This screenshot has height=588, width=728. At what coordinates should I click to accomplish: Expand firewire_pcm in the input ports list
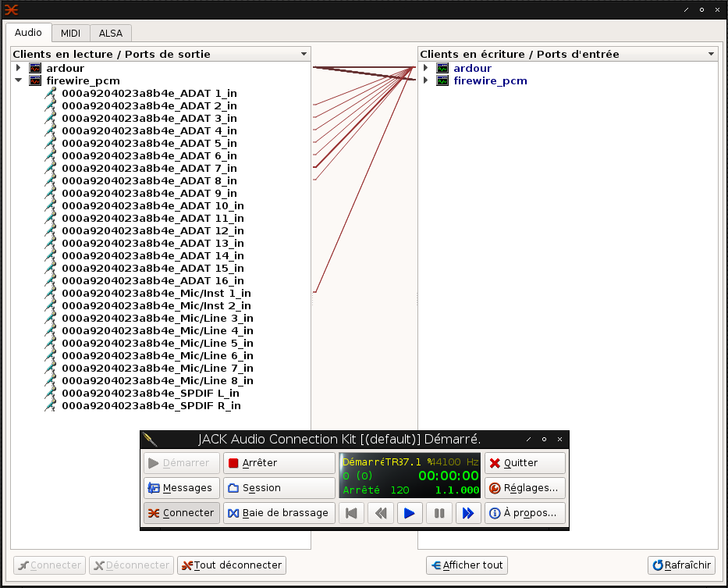click(x=426, y=80)
